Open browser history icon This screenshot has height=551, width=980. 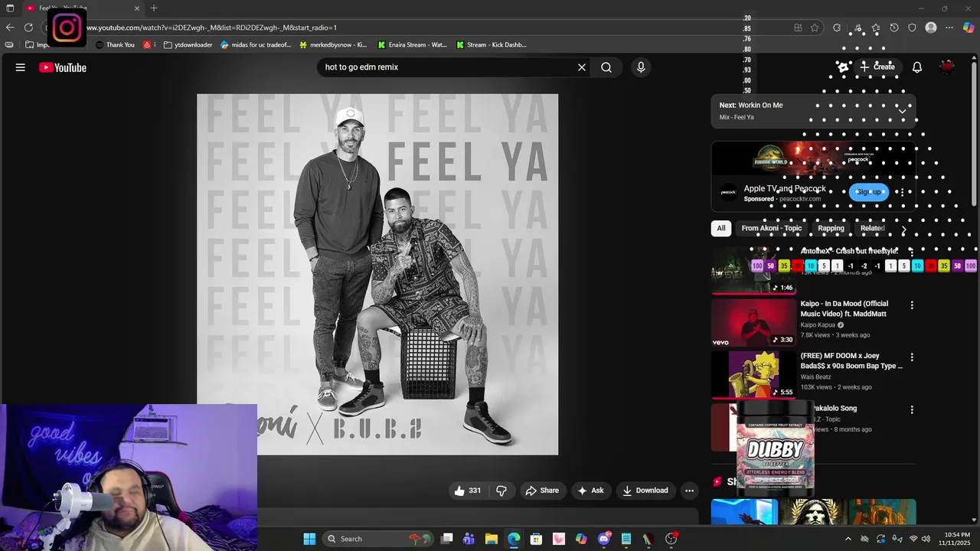(893, 28)
